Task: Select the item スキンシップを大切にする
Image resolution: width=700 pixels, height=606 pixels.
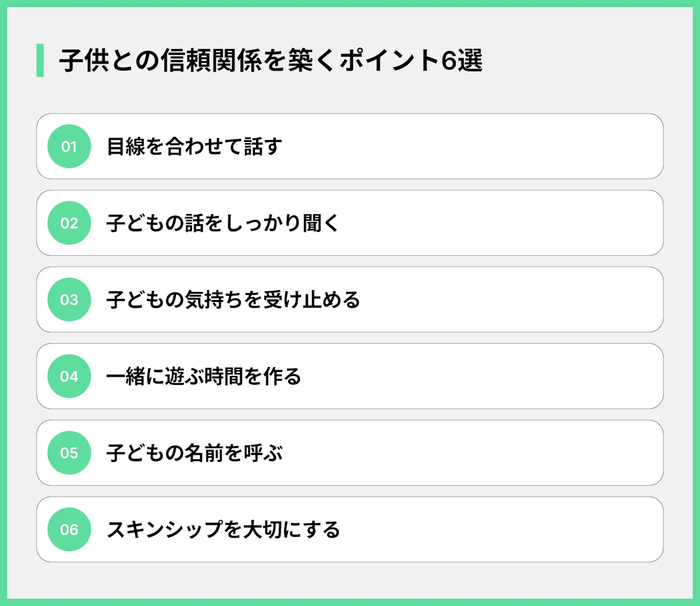Action: 223,530
